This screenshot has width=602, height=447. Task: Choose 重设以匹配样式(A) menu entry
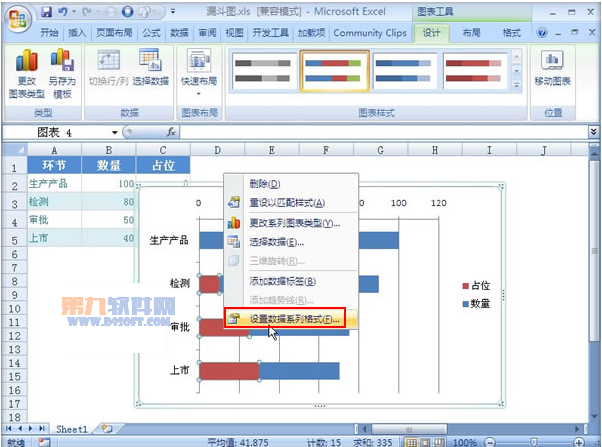[291, 202]
